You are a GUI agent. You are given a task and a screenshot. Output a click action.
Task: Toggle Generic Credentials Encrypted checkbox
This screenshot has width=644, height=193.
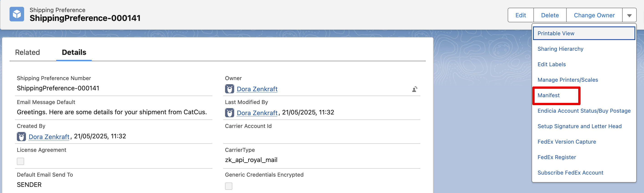pos(228,186)
